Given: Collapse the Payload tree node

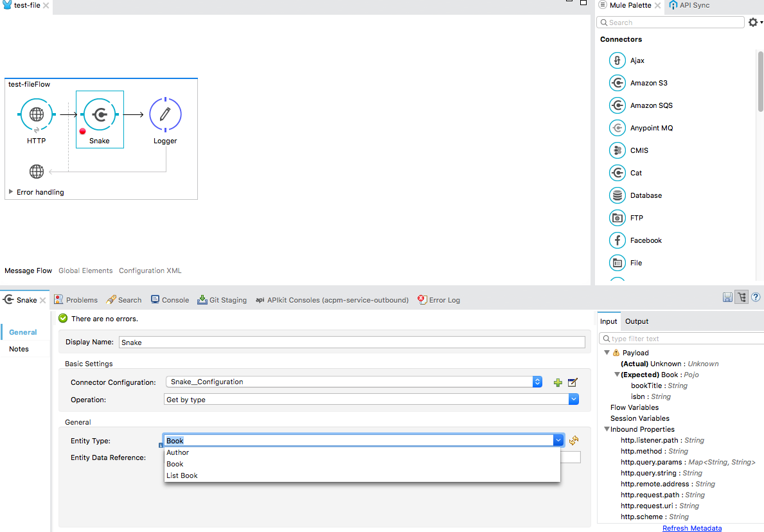Looking at the screenshot, I should pyautogui.click(x=607, y=353).
